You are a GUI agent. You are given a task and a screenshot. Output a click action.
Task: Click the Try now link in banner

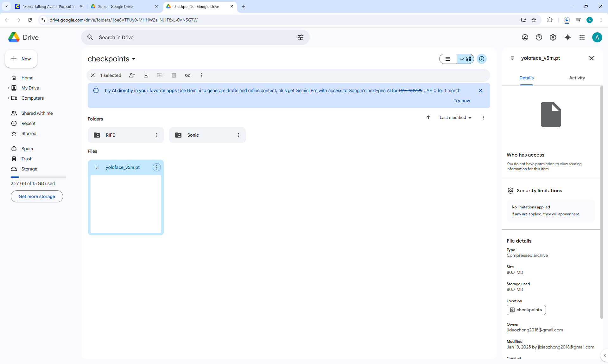[x=462, y=101]
